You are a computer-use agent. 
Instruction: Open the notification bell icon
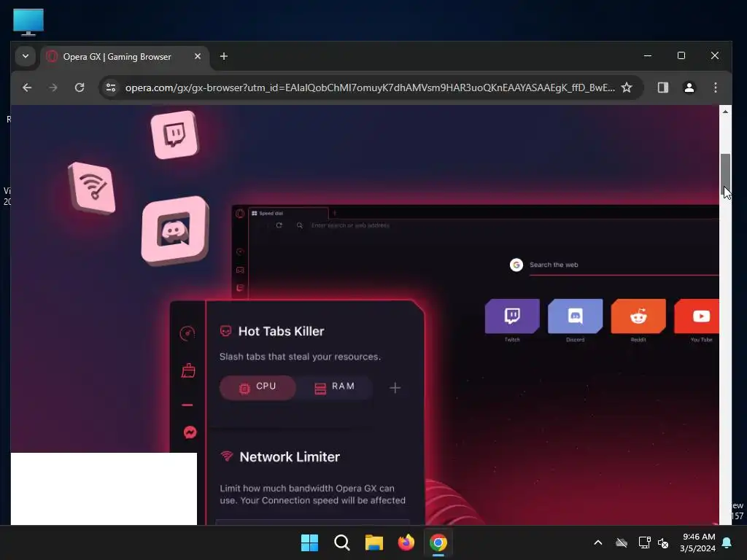[727, 542]
